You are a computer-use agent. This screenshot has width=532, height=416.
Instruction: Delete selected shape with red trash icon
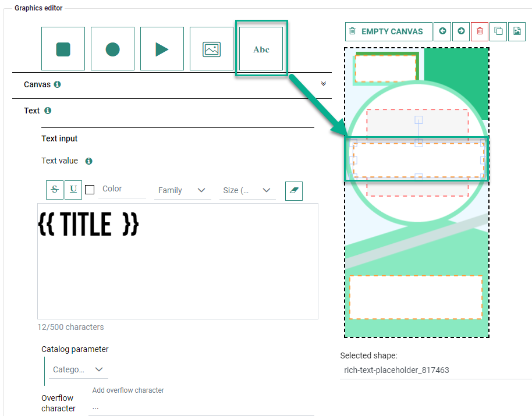(x=480, y=31)
